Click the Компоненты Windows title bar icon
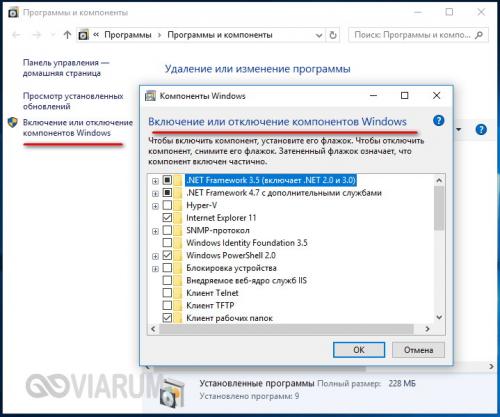Image resolution: width=500 pixels, height=417 pixels. pos(150,96)
